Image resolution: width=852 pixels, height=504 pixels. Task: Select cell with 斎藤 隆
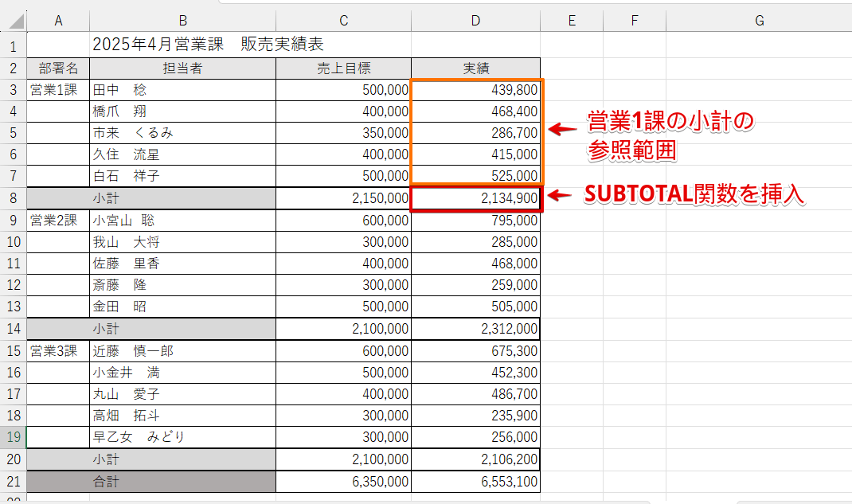pos(182,285)
